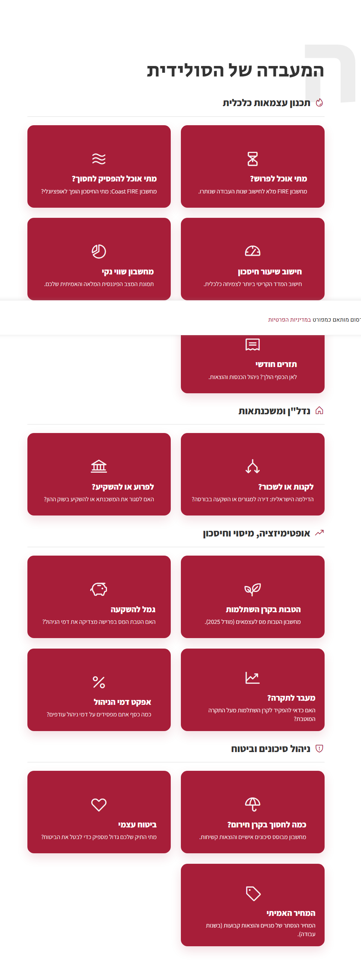
Task: Click the speedometer icon for savings rate
Action: pyautogui.click(x=253, y=252)
